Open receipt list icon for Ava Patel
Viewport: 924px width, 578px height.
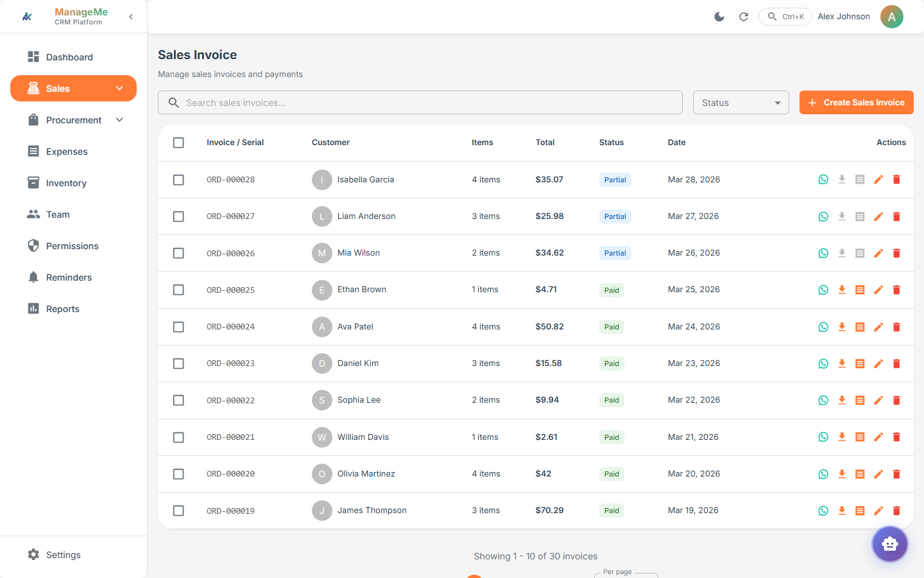860,327
